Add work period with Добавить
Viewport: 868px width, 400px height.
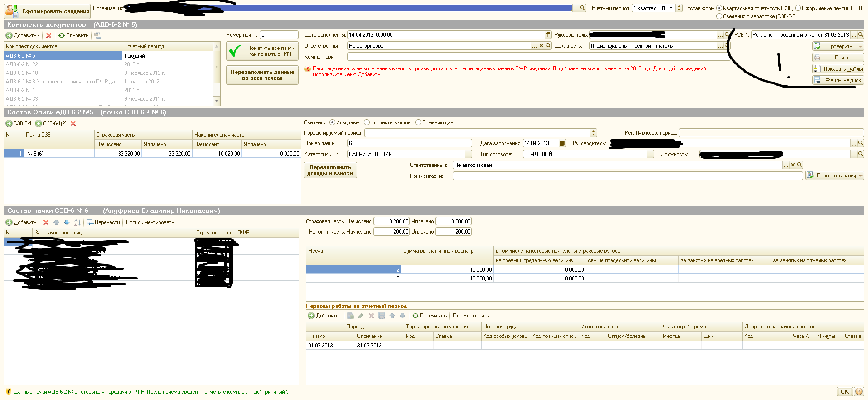coord(323,316)
